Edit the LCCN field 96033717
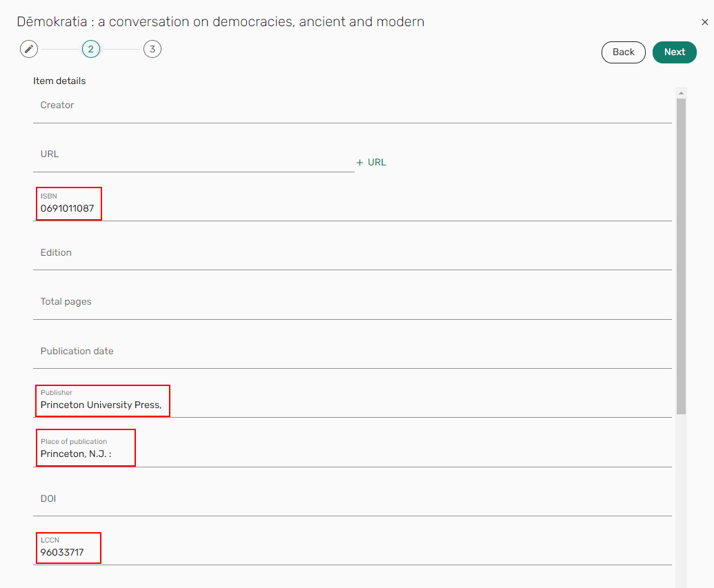Viewport: 714px width, 588px height. tap(352, 549)
